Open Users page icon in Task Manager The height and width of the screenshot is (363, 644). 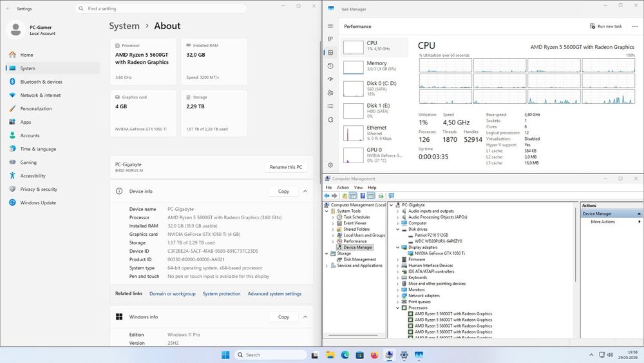(x=330, y=93)
